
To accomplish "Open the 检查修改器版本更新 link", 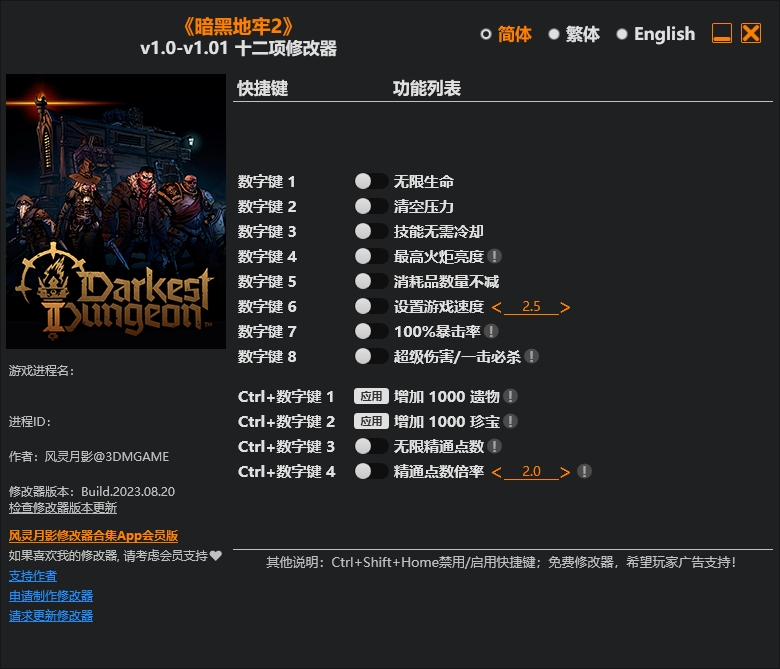I will point(63,508).
